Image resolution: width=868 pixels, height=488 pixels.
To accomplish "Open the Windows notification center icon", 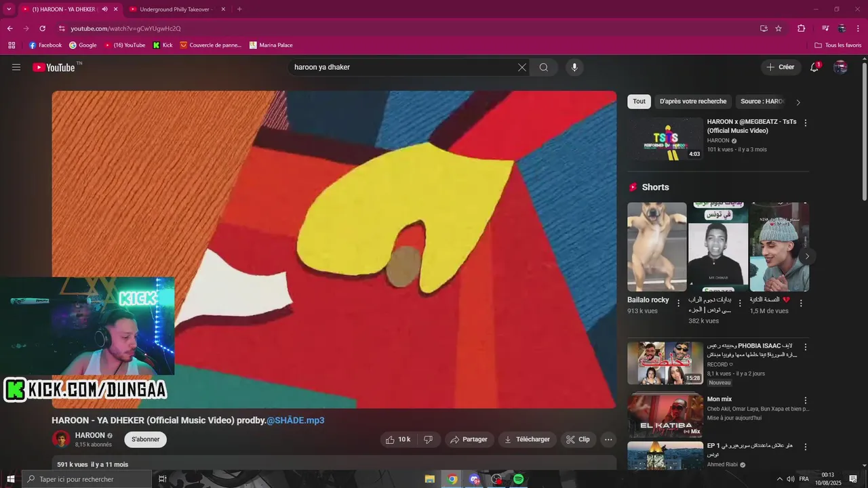I will [853, 479].
